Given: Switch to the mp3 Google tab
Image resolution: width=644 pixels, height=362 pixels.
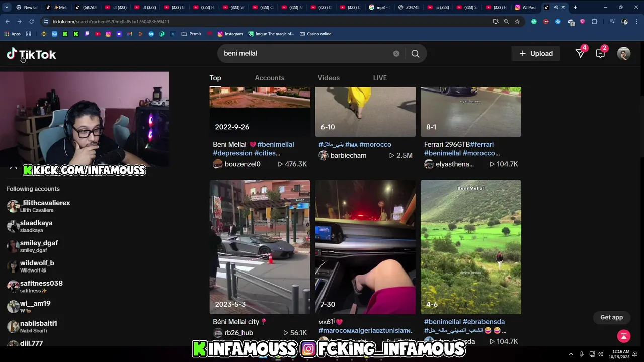Looking at the screenshot, I should [380, 7].
